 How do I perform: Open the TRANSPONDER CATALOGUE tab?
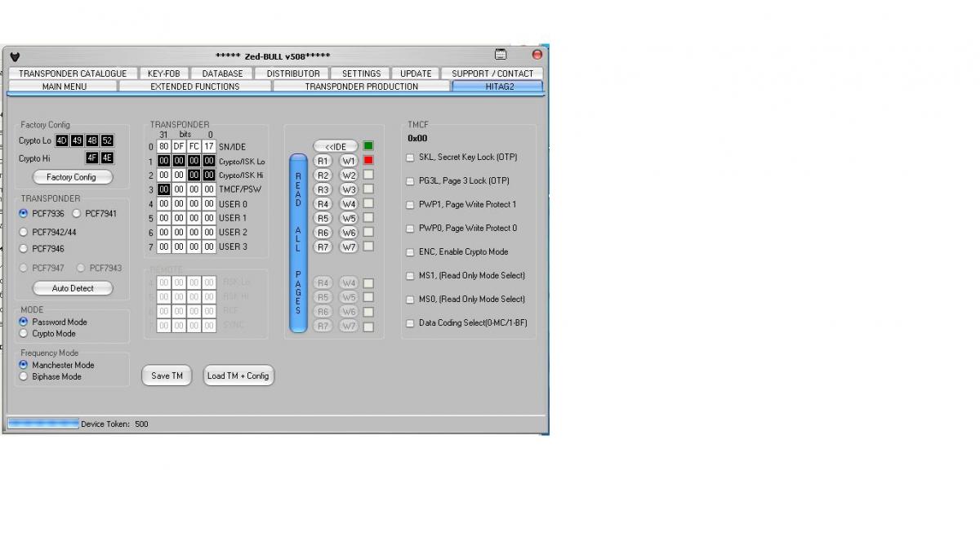73,73
